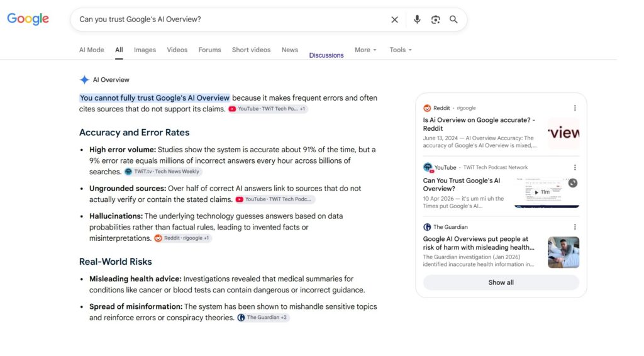This screenshot has width=644, height=356.
Task: Open 'Can You Trust Google's AI Overview?' video link
Action: [462, 184]
